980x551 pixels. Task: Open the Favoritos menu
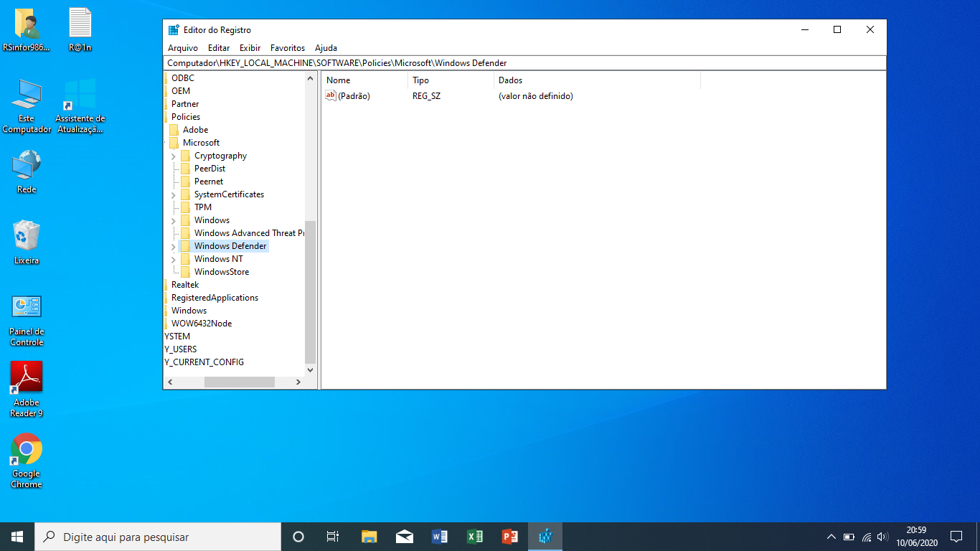[x=288, y=48]
